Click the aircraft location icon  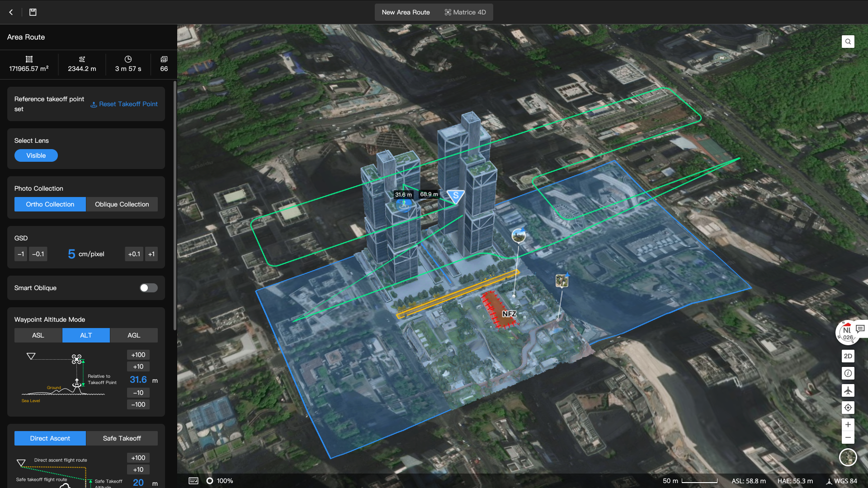tap(848, 390)
